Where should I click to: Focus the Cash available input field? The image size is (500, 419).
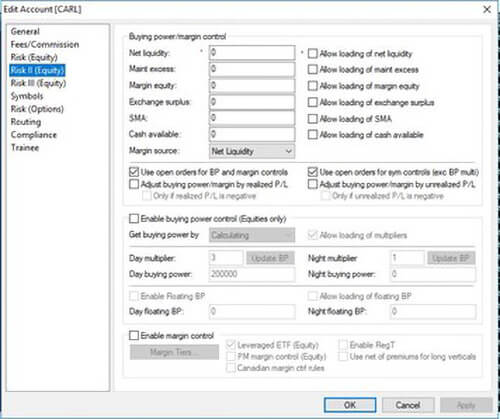click(252, 134)
